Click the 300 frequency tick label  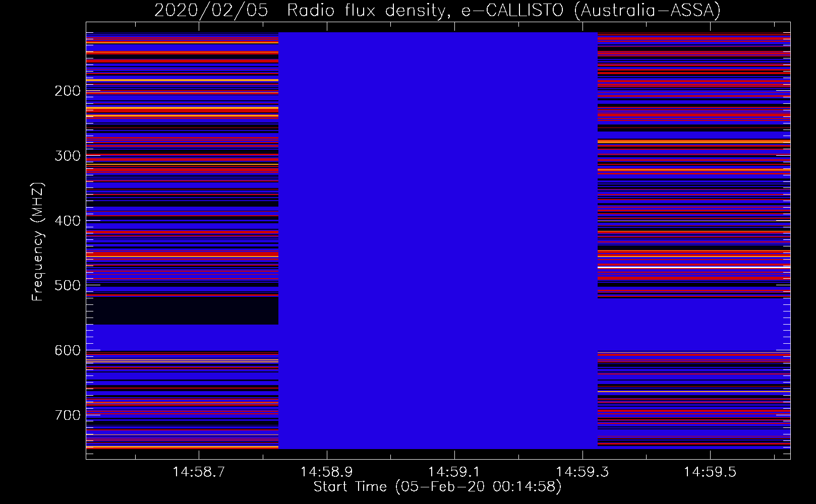[x=68, y=156]
